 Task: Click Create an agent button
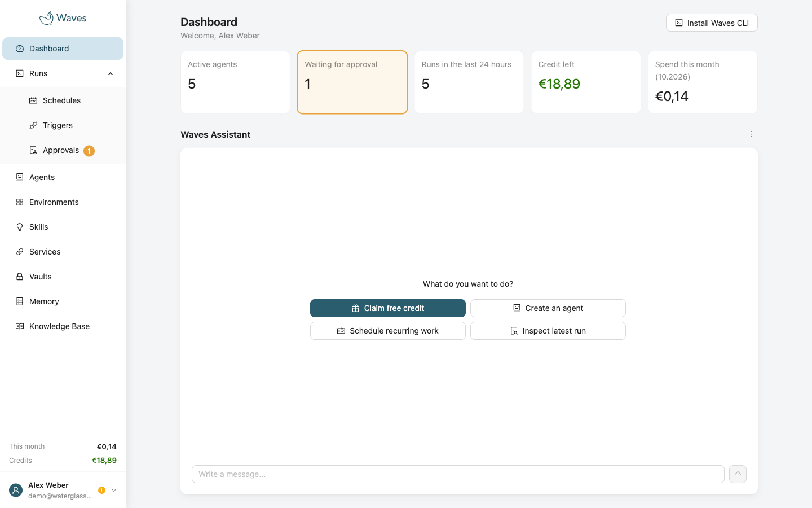[548, 308]
